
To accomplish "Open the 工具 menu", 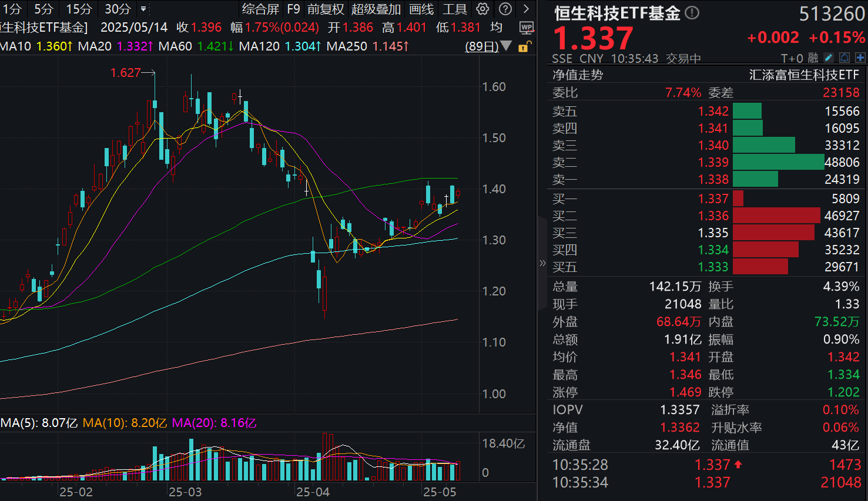I will coord(455,9).
